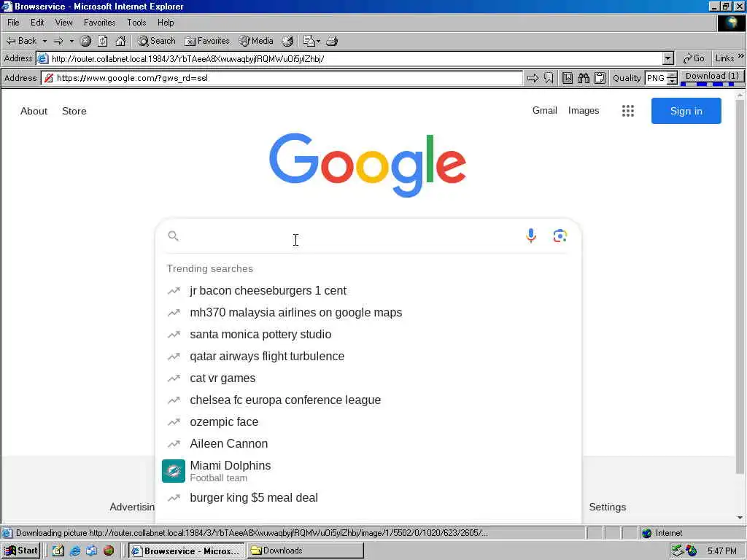Click the clipboard icon in Browservice bar
747x560 pixels.
point(600,78)
